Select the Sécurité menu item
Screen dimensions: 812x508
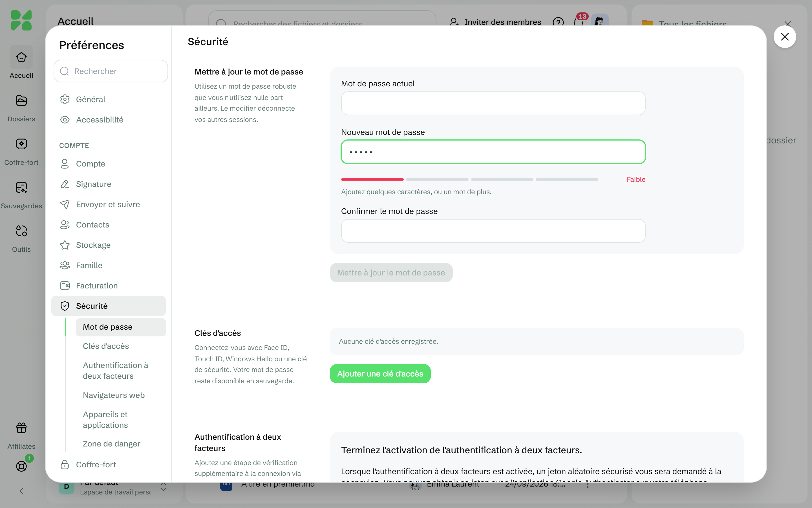(x=108, y=306)
